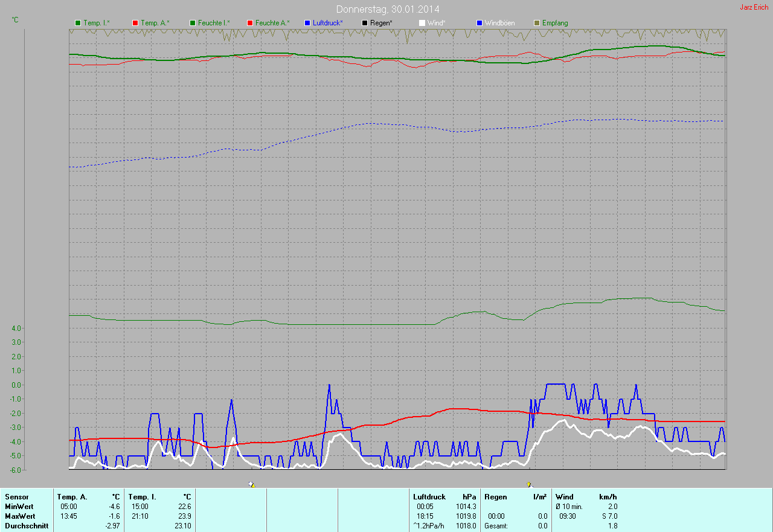773x532 pixels.
Task: Click the chart title Donnerstag, 30.01.2014
Action: 388,9
